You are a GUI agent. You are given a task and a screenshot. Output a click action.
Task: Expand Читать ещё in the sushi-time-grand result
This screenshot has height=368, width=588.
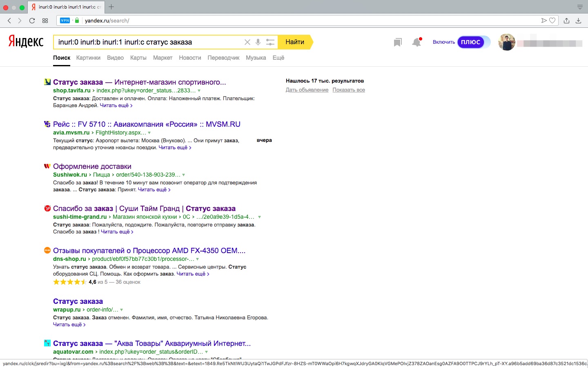[x=117, y=232]
